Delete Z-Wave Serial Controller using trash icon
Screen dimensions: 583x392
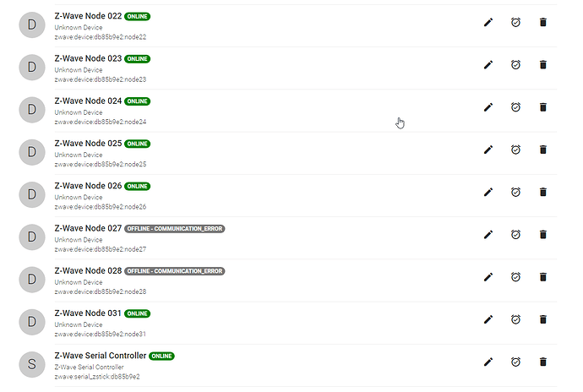tap(543, 362)
